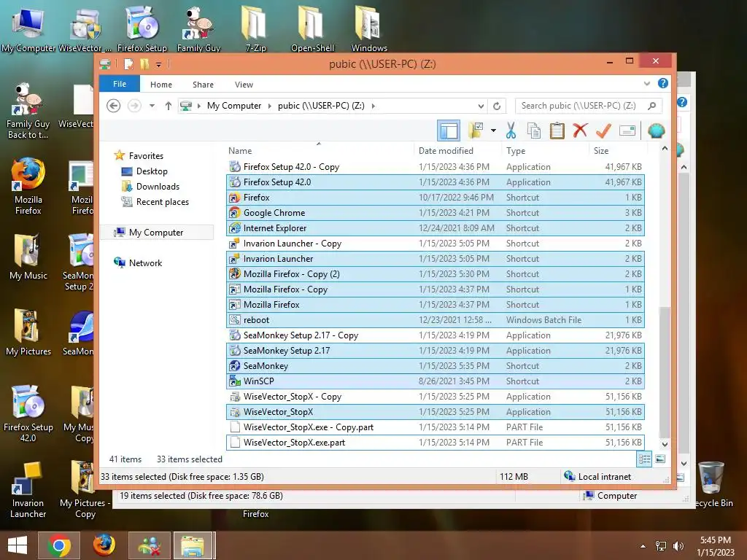Switch to Large icons view button
Image resolution: width=747 pixels, height=560 pixels.
pos(660,459)
